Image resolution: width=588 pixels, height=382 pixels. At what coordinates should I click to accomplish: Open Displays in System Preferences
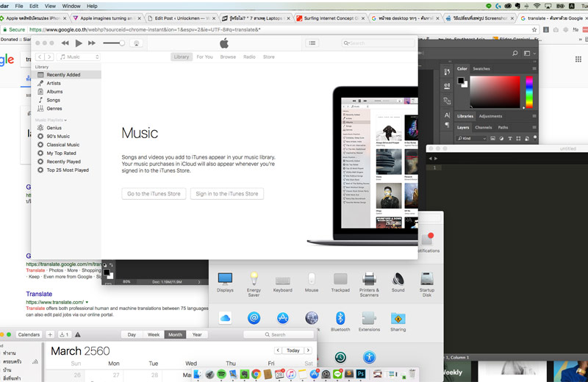point(225,282)
